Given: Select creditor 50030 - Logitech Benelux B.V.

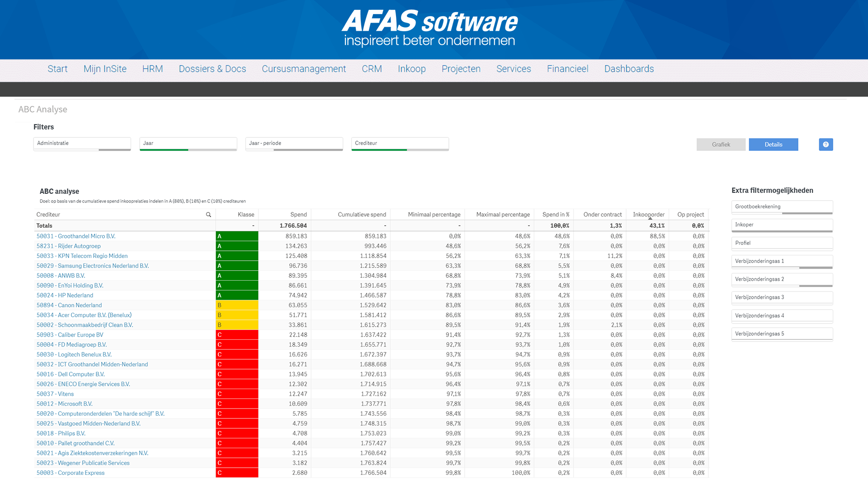Looking at the screenshot, I should pos(74,355).
